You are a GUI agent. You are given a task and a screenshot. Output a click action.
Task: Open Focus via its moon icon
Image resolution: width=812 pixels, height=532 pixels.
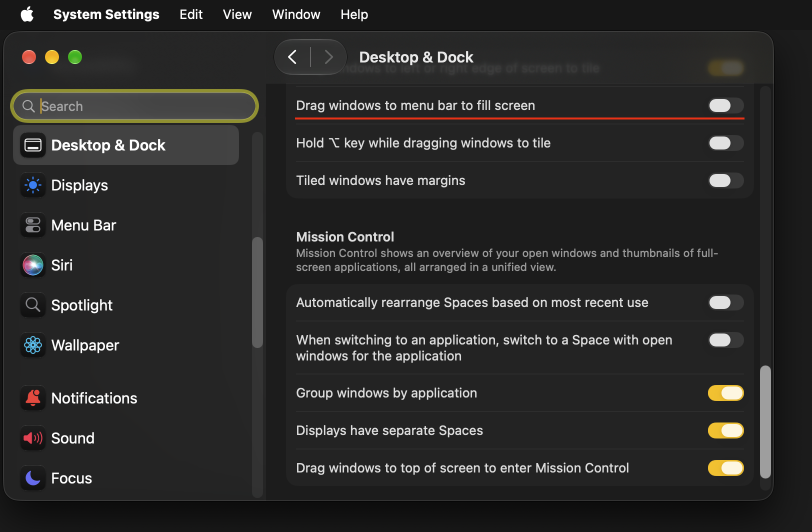pos(33,478)
